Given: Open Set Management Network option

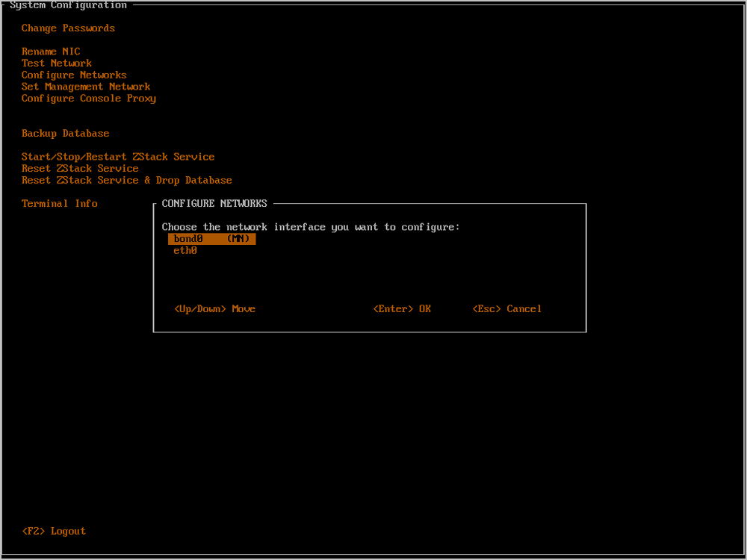Looking at the screenshot, I should (x=86, y=87).
